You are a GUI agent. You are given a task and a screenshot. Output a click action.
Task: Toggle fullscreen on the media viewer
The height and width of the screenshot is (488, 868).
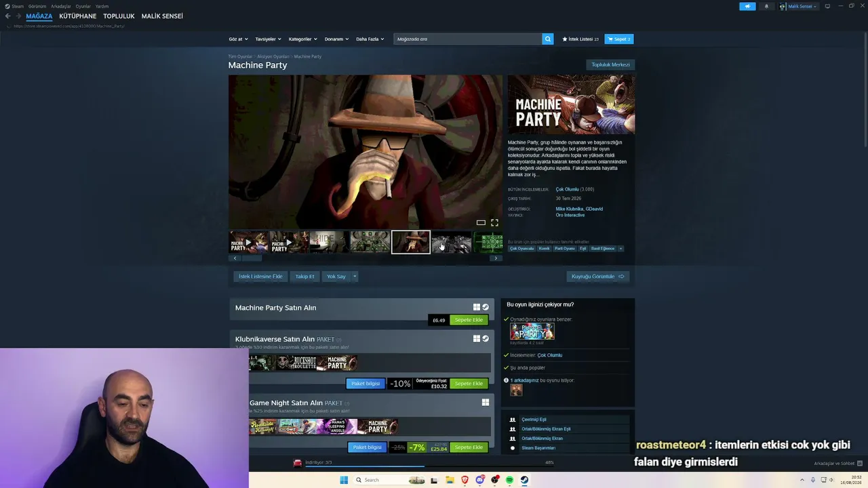tap(494, 222)
